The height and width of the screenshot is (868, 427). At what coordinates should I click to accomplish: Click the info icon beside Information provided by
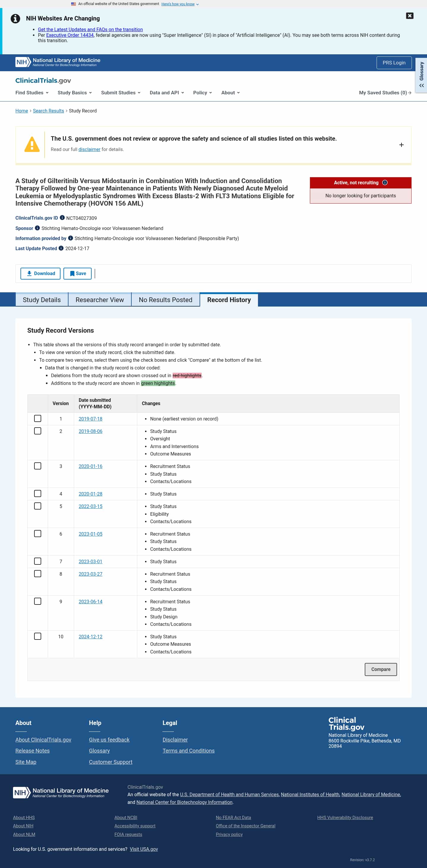click(x=70, y=238)
